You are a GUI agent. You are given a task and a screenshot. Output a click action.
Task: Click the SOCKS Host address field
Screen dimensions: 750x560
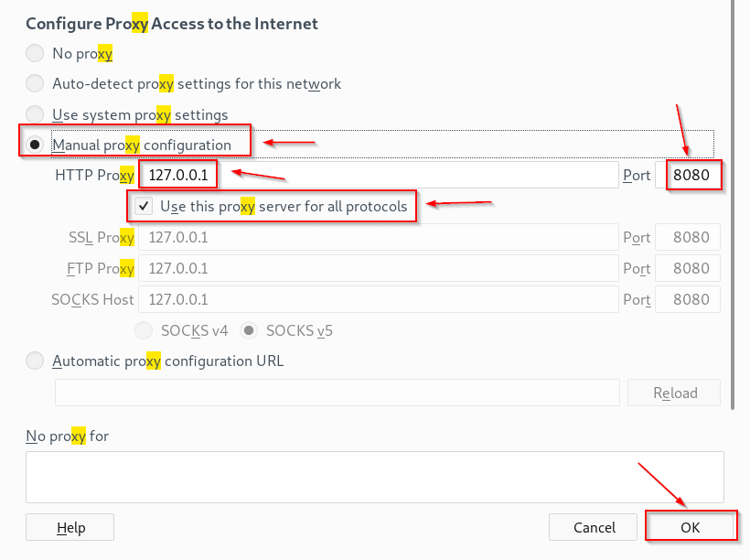[379, 299]
